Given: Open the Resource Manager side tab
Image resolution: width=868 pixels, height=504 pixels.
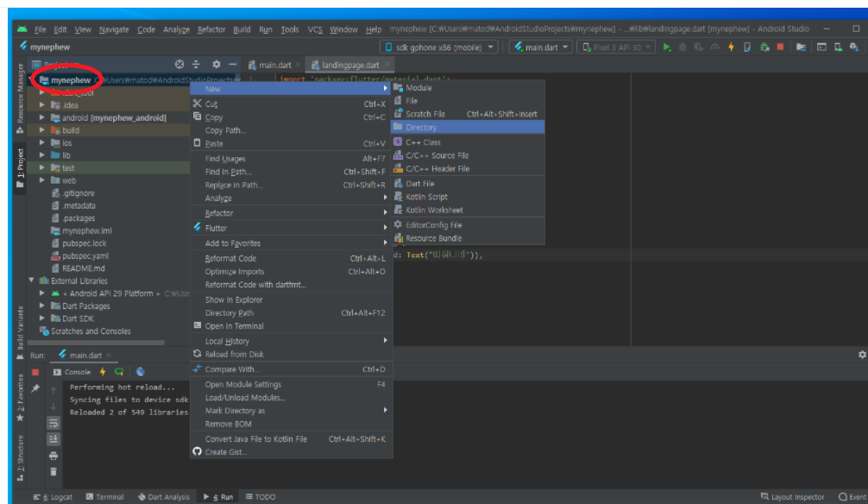Looking at the screenshot, I should click(x=21, y=98).
